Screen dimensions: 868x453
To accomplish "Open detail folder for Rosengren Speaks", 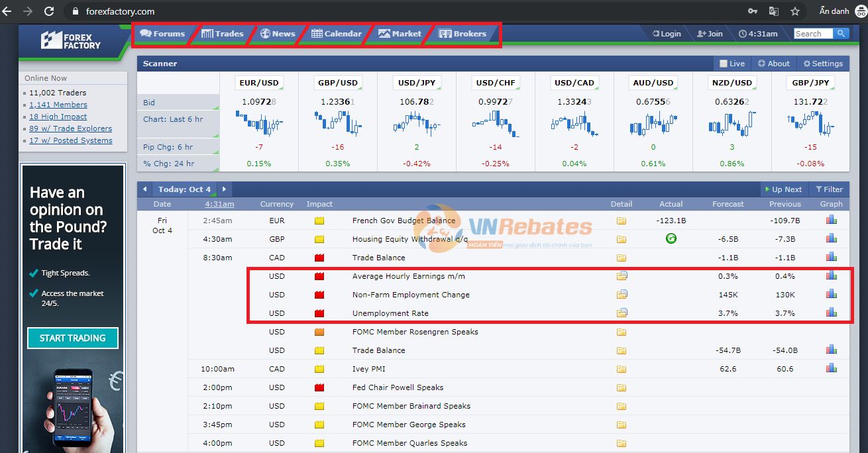I will (x=622, y=332).
